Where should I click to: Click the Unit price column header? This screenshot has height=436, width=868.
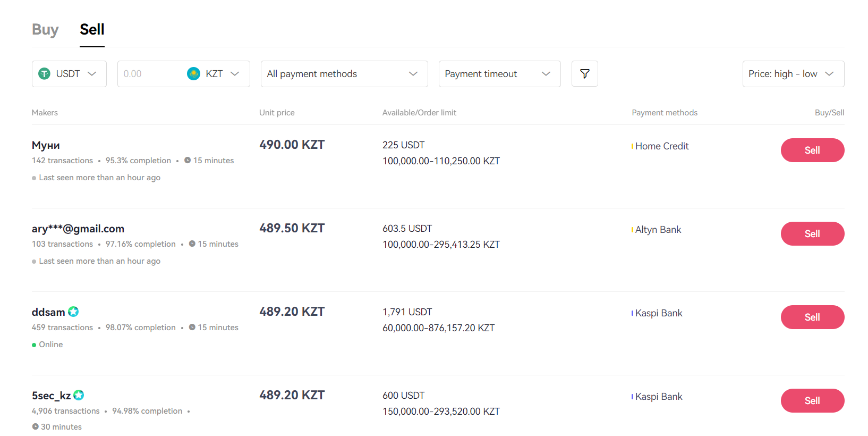(277, 113)
